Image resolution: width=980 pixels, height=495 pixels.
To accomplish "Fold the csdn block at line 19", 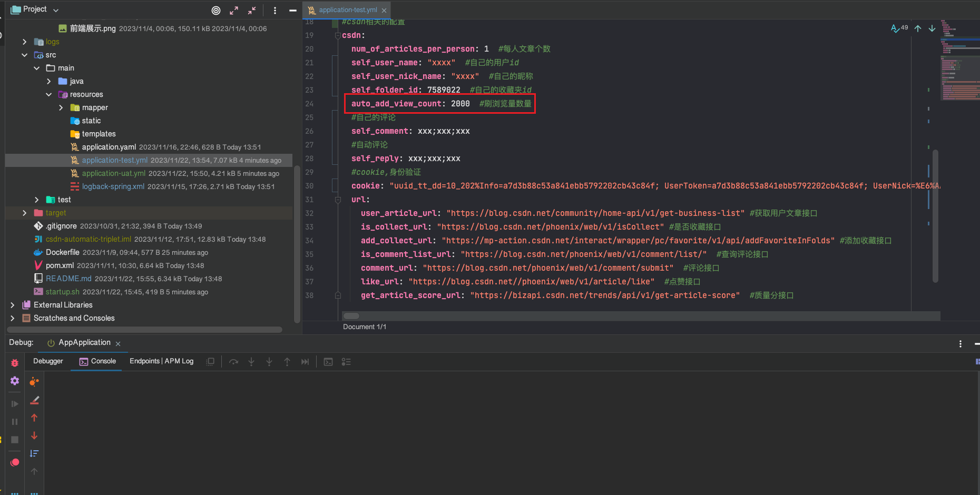I will (338, 35).
